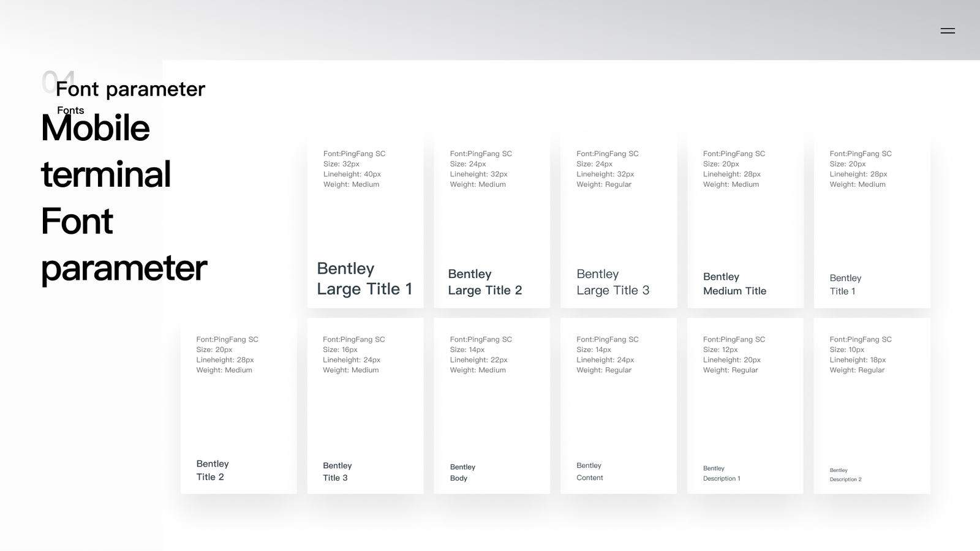980x551 pixels.
Task: Click the small 'Fonts' label
Action: pos(70,110)
